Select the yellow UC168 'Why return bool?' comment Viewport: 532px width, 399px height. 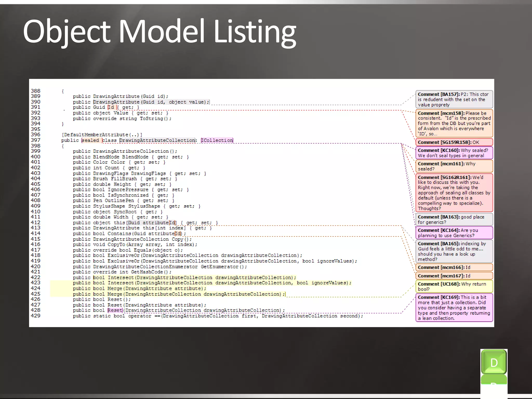click(454, 286)
